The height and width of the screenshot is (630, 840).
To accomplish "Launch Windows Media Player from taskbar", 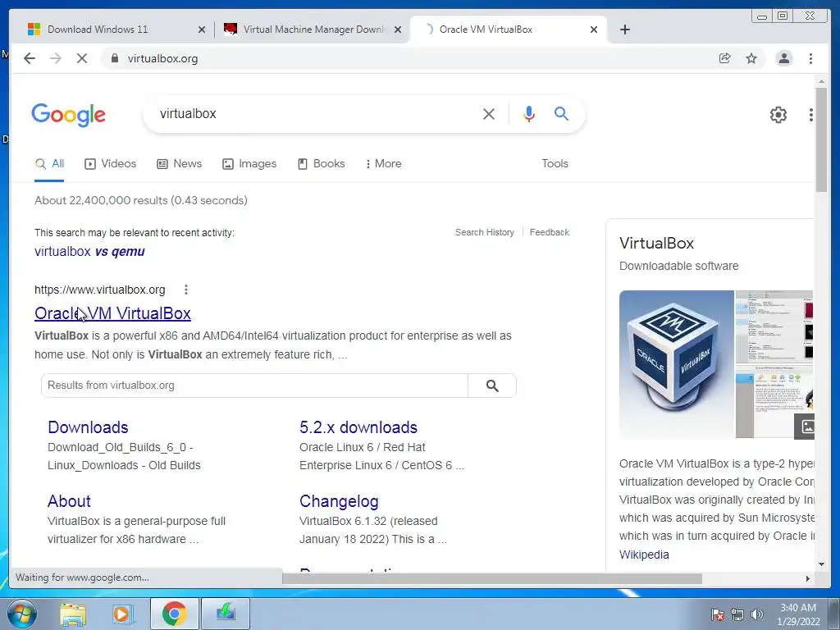I will 123,614.
